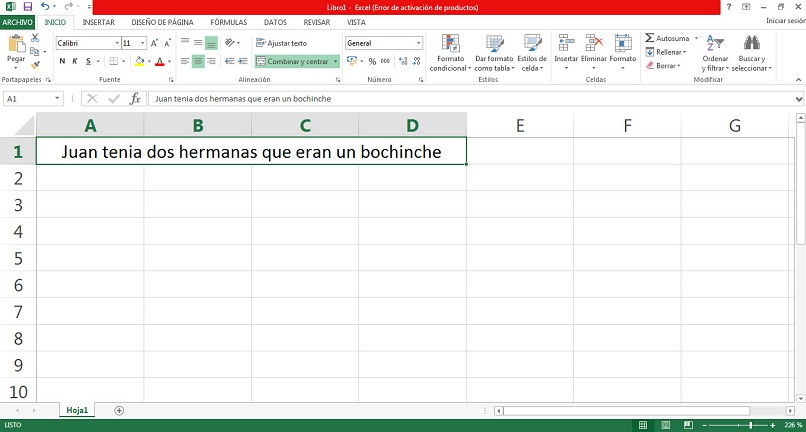Click the Pegar paste icon

tap(16, 44)
